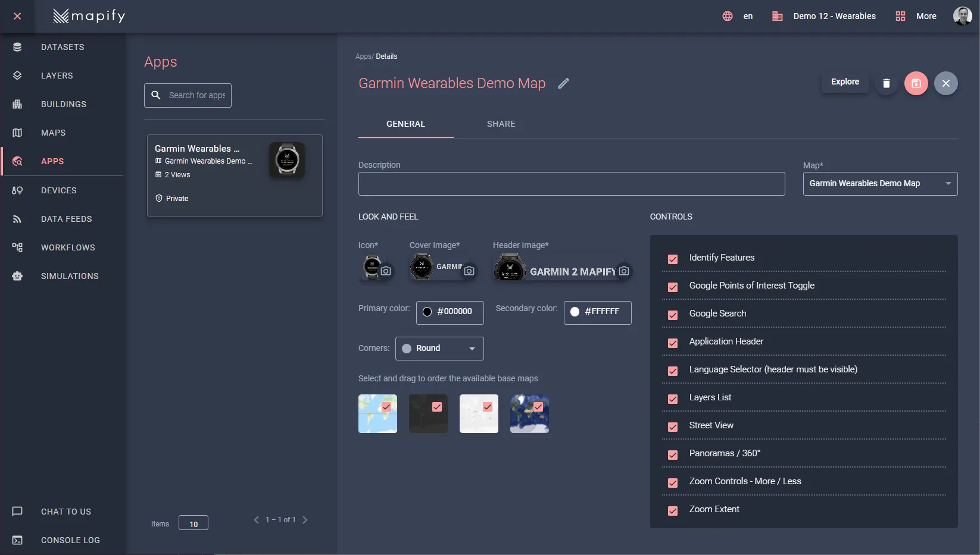Select the Apps sidebar icon
Viewport: 980px width, 555px height.
17,161
